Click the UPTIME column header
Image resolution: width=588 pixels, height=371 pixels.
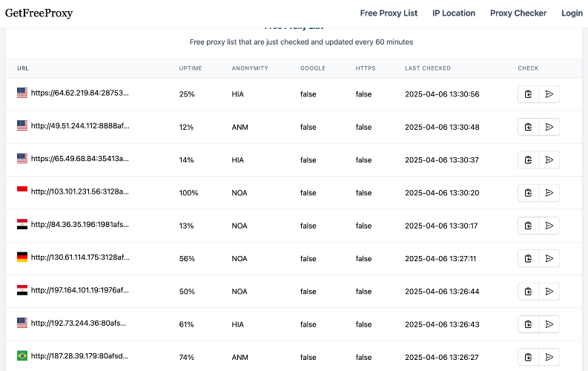click(191, 68)
